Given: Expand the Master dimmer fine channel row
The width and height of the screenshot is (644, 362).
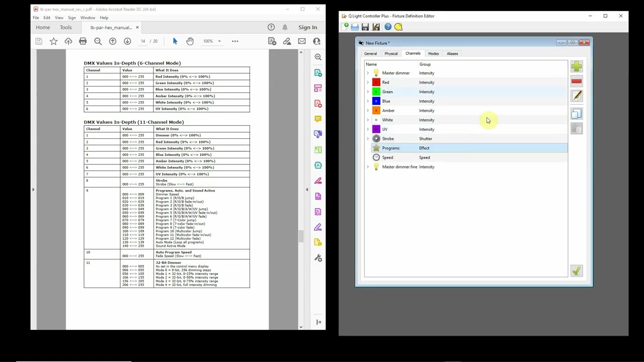Looking at the screenshot, I should 368,167.
